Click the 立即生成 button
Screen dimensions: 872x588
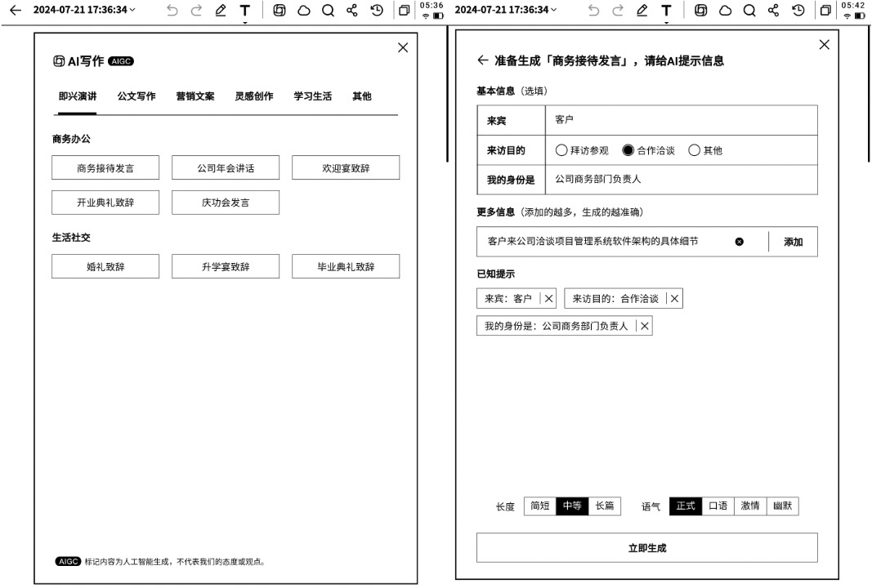tap(646, 548)
